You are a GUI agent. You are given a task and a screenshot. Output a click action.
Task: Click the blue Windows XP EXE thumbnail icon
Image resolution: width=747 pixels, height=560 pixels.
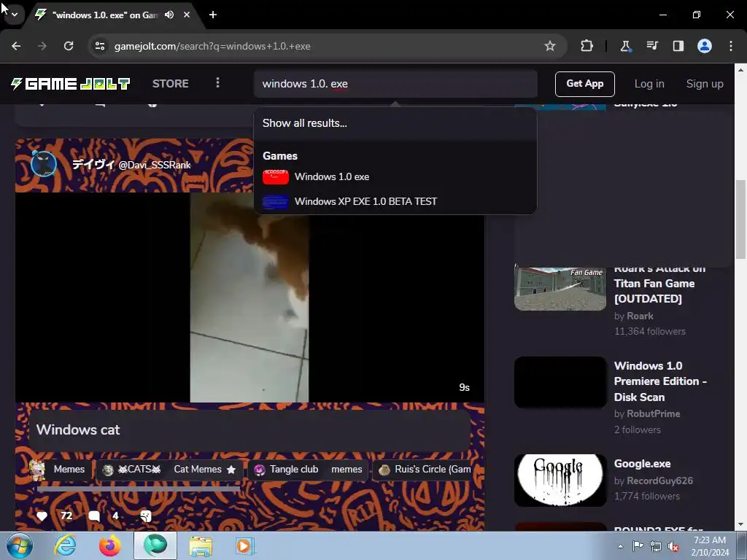(275, 202)
